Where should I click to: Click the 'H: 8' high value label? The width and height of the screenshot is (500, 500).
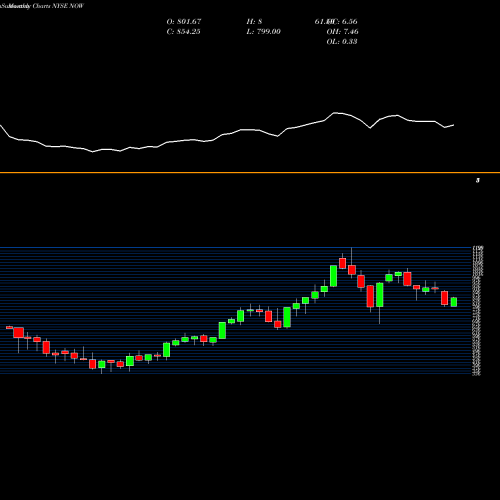254,22
